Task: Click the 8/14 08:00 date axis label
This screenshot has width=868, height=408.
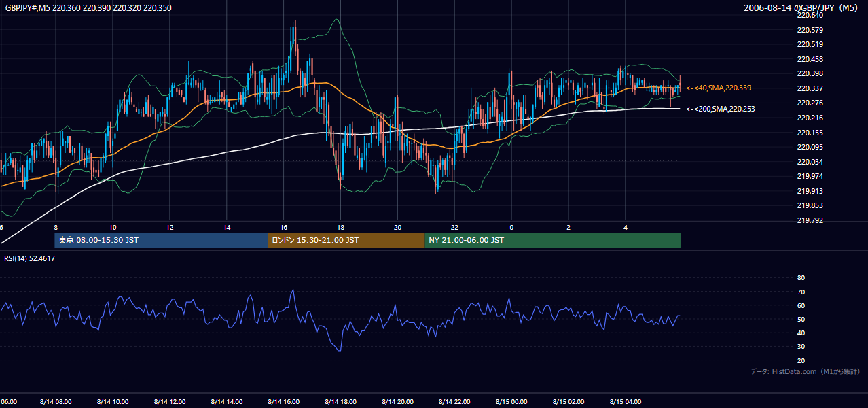Action: 56,402
